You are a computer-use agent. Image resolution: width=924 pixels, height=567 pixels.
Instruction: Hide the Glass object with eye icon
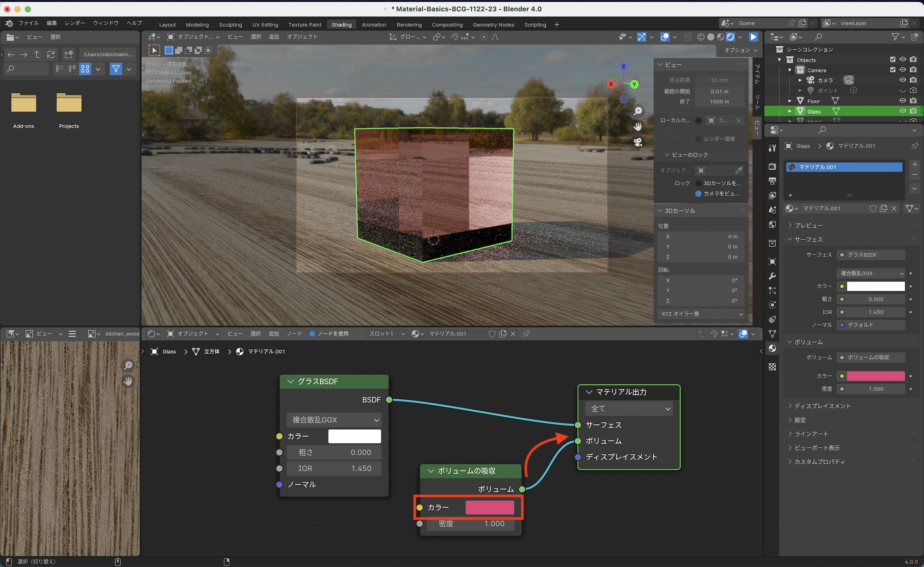(x=902, y=111)
